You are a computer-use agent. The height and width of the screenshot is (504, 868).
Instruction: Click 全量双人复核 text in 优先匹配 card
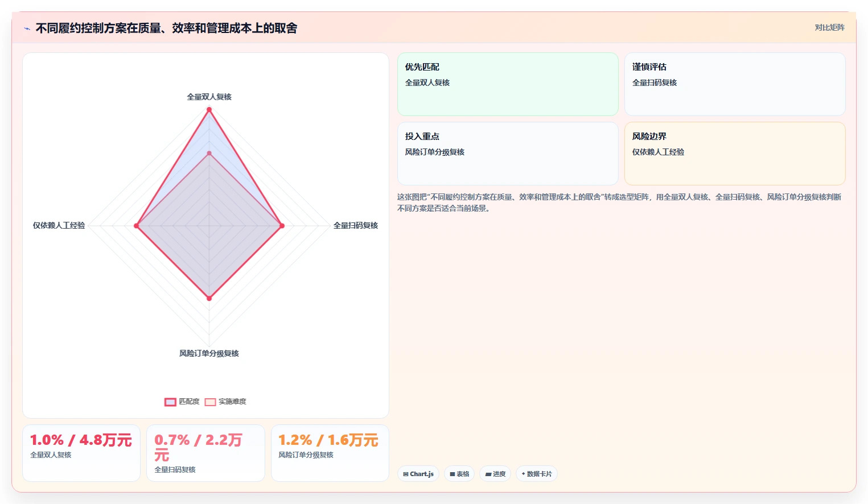(x=427, y=82)
